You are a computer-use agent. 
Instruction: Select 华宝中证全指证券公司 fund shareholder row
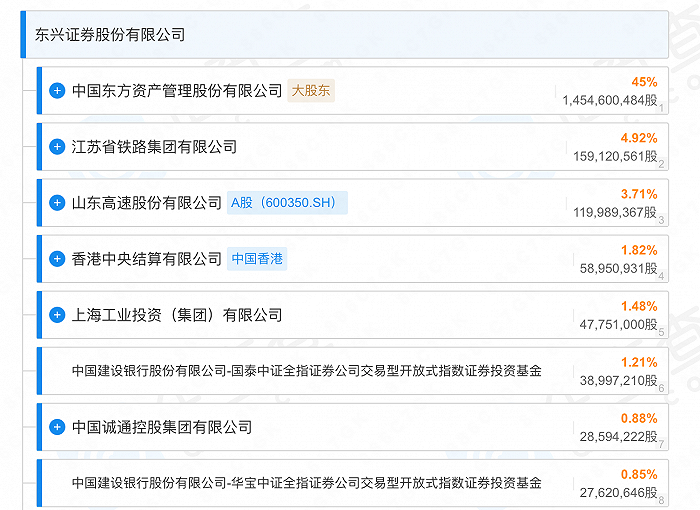click(352, 483)
